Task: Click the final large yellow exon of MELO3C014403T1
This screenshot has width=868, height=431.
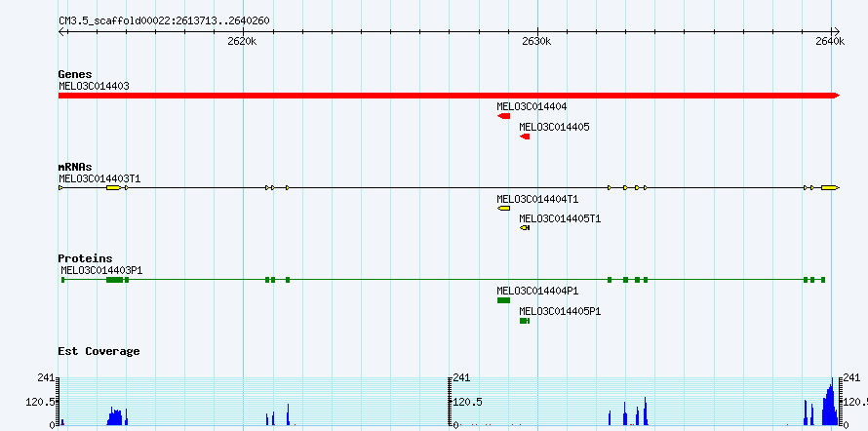Action: click(830, 188)
